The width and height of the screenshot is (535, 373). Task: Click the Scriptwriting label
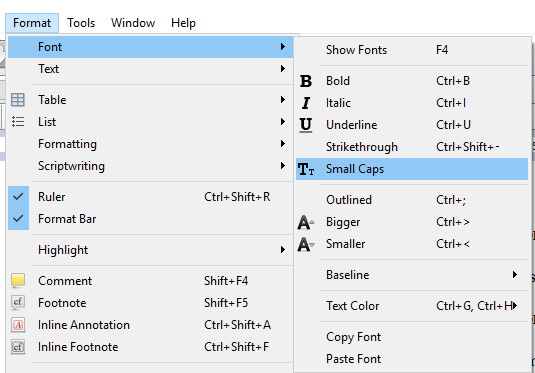point(71,166)
